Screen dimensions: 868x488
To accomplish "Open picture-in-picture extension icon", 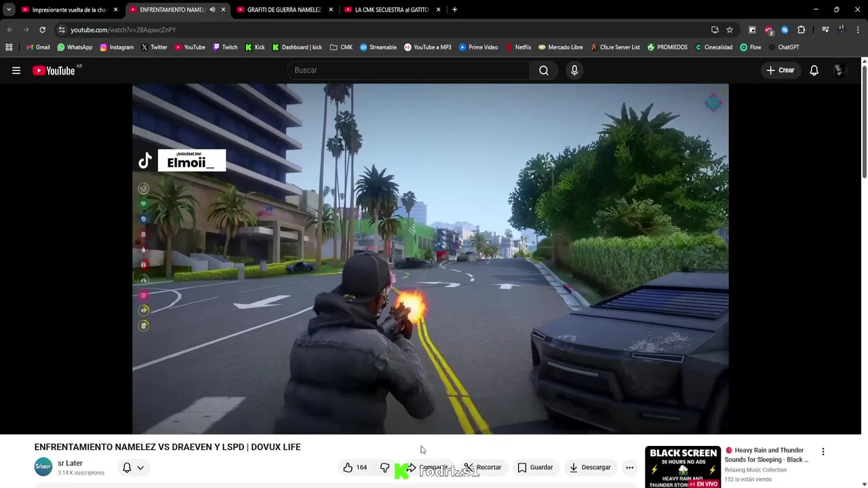I will pyautogui.click(x=752, y=30).
